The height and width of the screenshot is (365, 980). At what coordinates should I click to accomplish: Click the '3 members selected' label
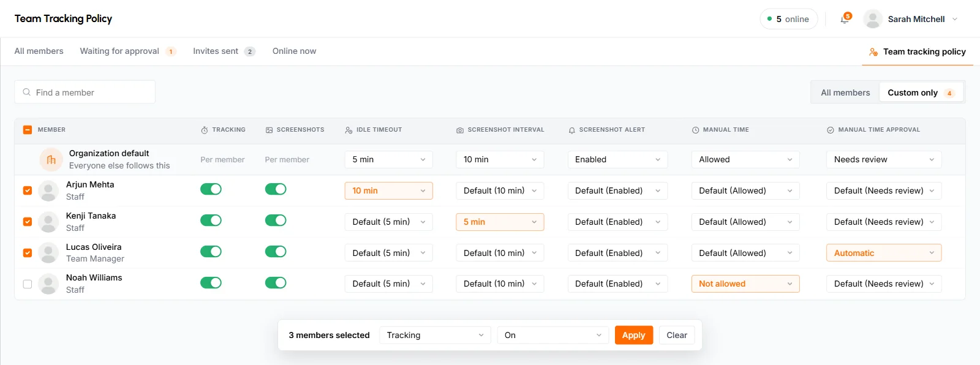[330, 335]
